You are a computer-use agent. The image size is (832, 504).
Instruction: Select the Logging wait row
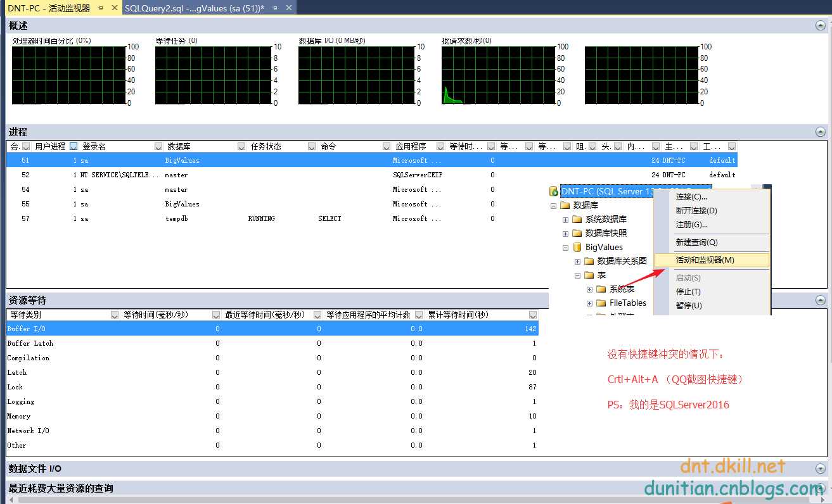(x=272, y=401)
